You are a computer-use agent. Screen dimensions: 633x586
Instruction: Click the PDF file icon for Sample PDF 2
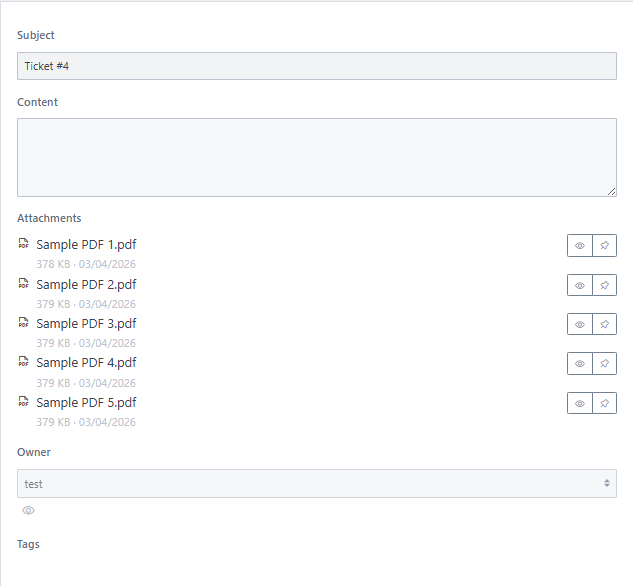24,284
